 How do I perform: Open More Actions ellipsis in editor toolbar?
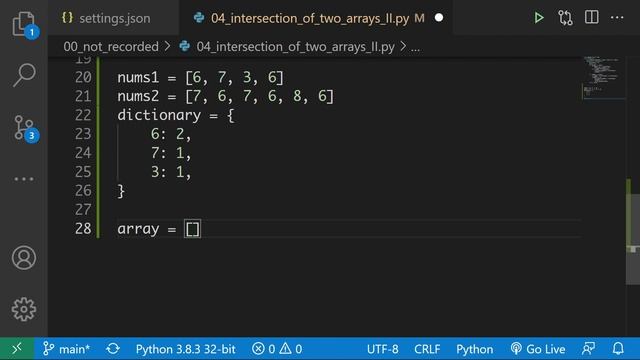pos(617,18)
